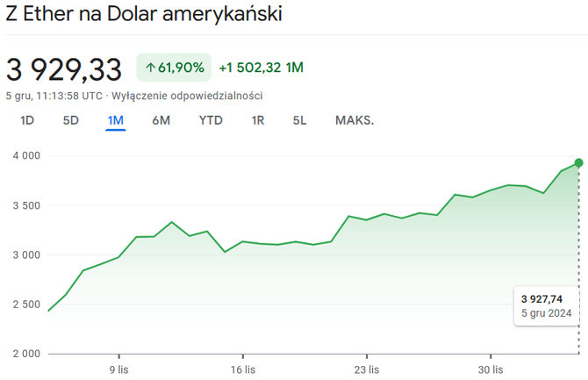
Task: Select the 1M time range tab
Action: click(116, 120)
